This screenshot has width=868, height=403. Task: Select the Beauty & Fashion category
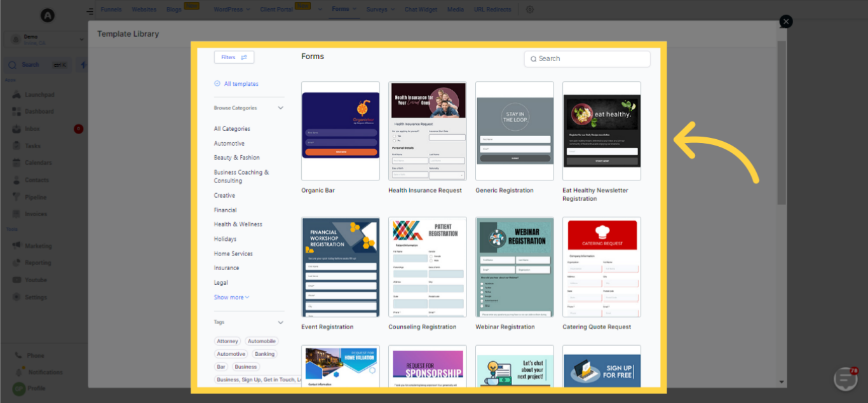237,158
